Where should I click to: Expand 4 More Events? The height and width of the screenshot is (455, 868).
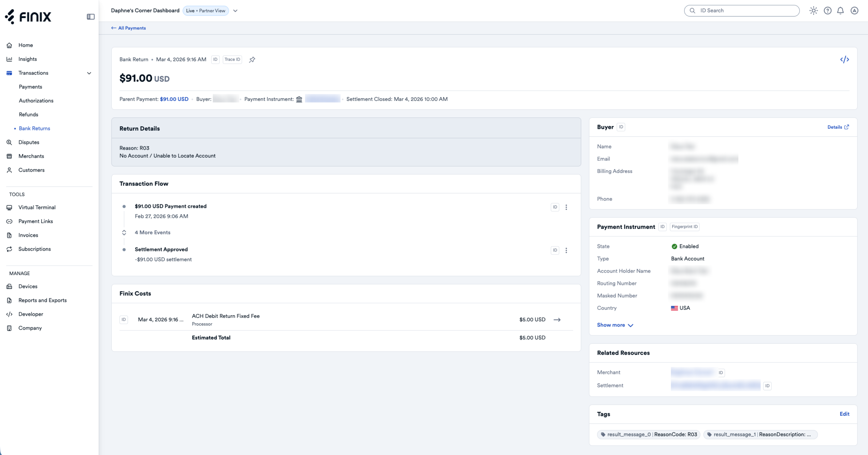coord(152,232)
